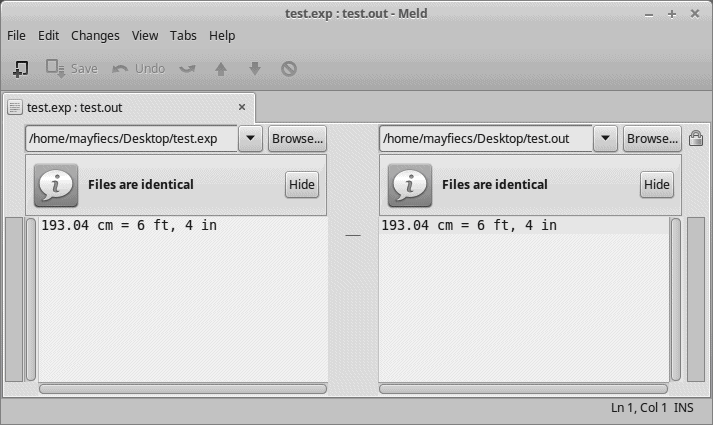Click the Redo arrow icon
This screenshot has height=425, width=713.
(187, 69)
